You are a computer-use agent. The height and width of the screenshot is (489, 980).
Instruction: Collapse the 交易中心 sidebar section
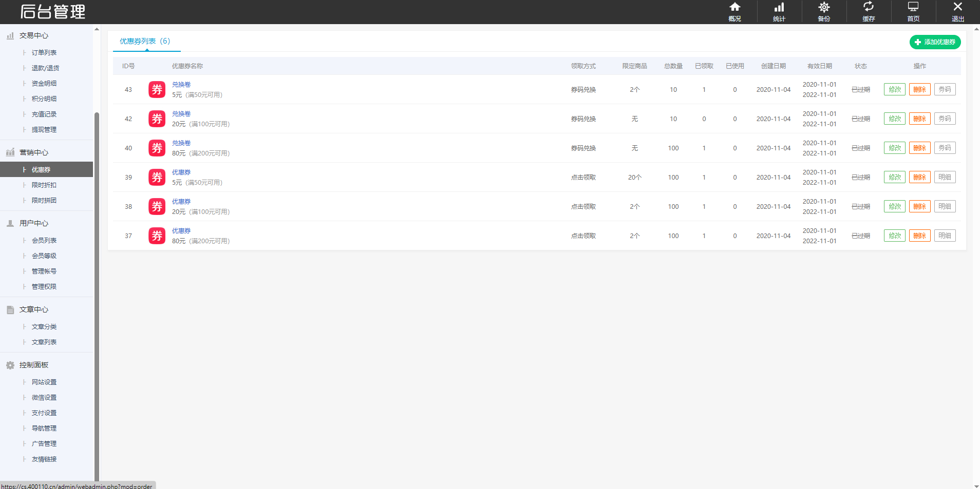(x=34, y=35)
